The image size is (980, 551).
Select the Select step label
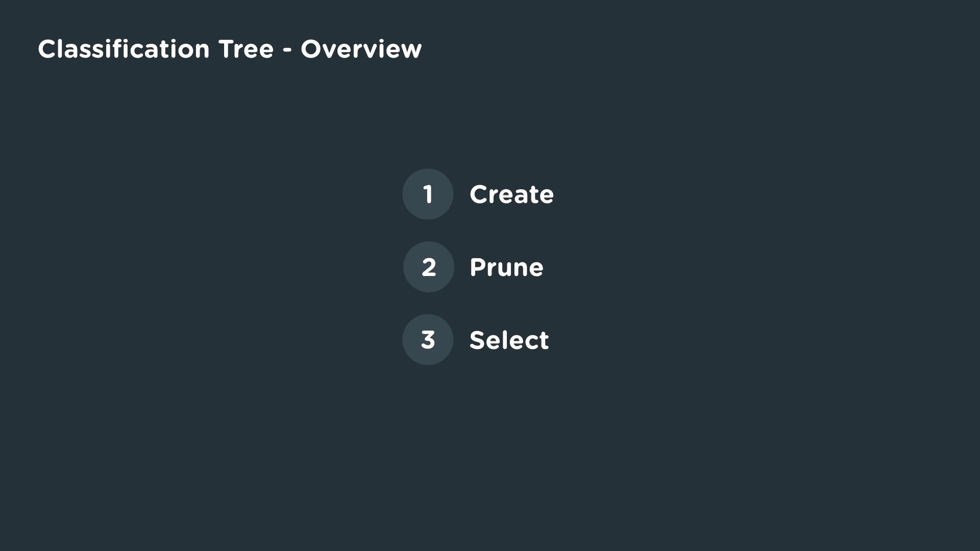point(509,340)
